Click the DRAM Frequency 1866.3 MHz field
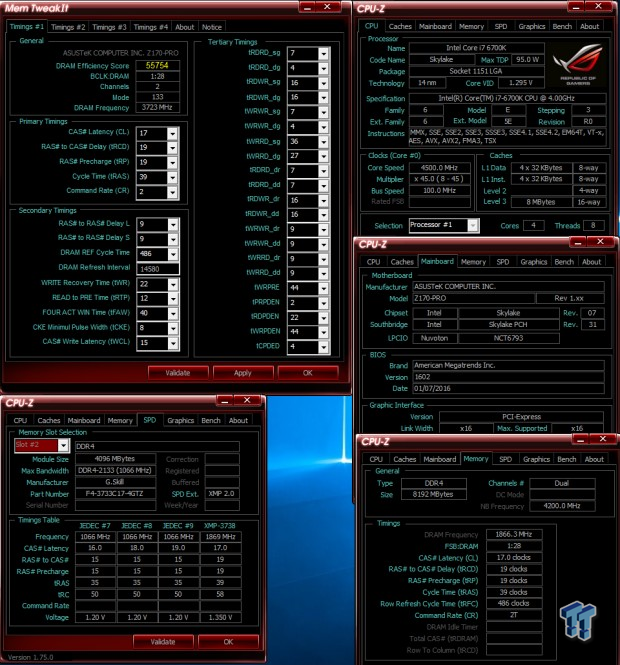 (514, 534)
